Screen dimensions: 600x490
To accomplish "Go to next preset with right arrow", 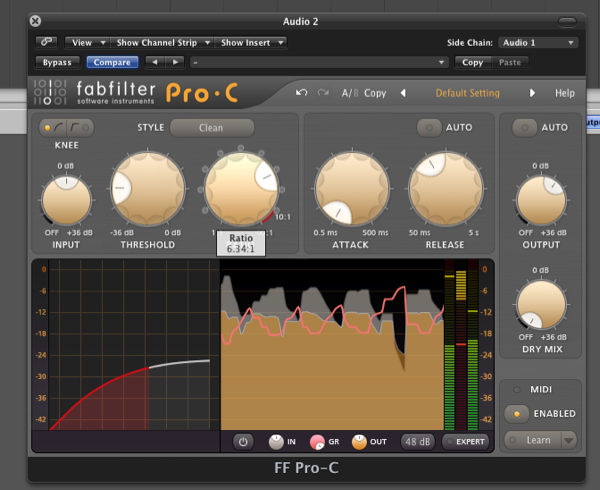I will 533,93.
